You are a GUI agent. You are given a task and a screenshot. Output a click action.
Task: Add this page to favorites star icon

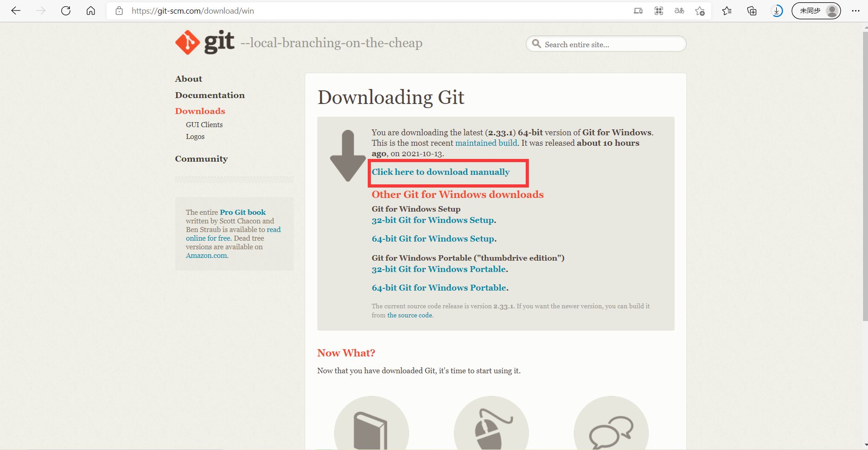click(700, 11)
